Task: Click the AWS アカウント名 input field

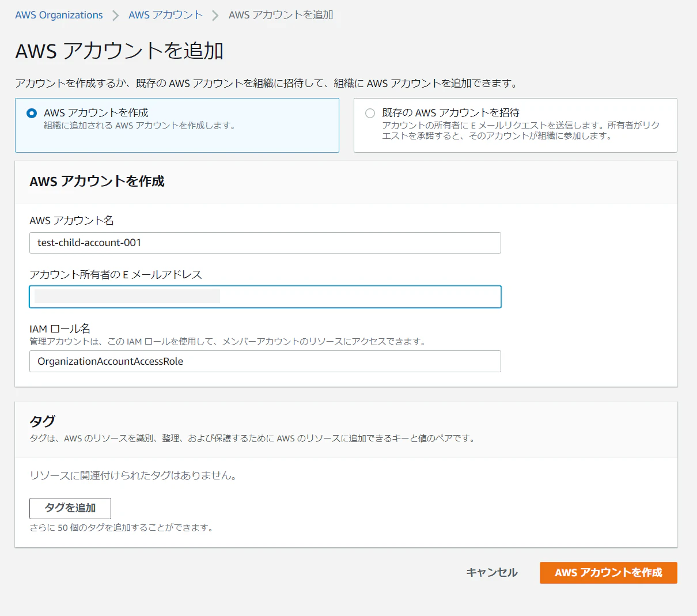Action: [x=265, y=243]
